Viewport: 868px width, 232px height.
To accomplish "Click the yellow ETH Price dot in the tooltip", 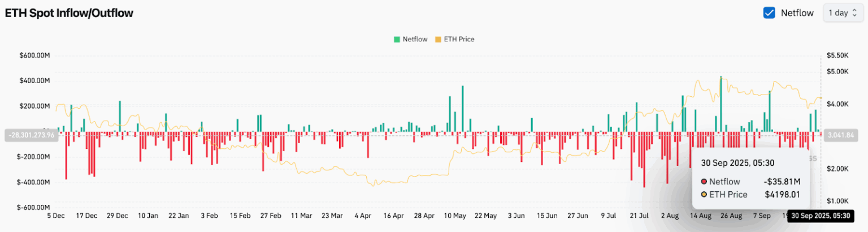I will pyautogui.click(x=704, y=195).
